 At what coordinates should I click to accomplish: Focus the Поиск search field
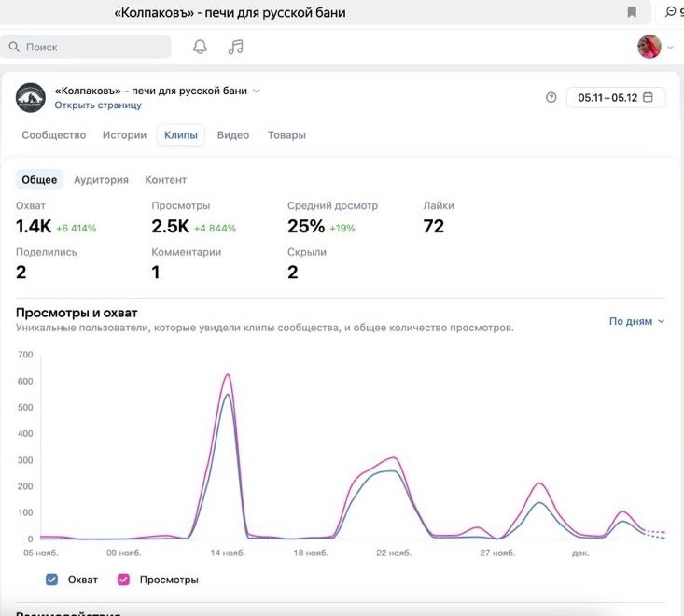coord(86,47)
